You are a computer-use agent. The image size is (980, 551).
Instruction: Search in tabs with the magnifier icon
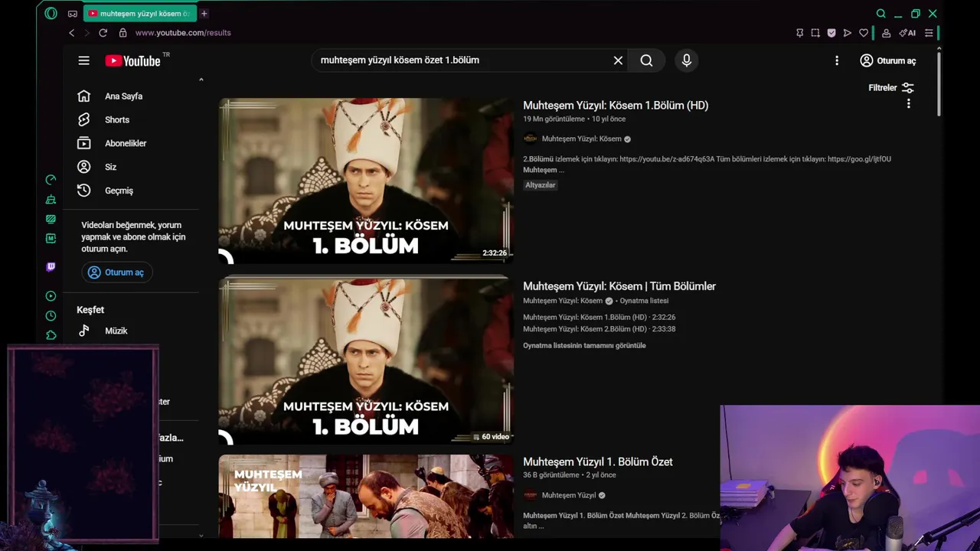point(881,14)
